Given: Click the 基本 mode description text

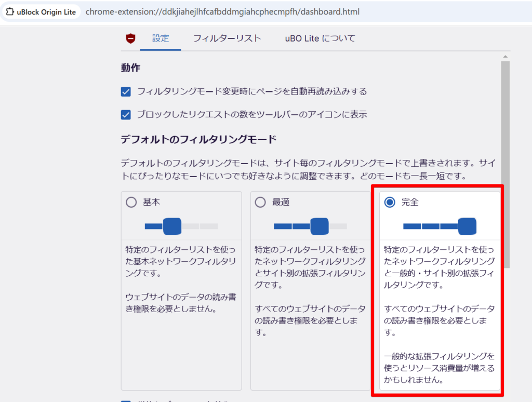Looking at the screenshot, I should pos(181,279).
